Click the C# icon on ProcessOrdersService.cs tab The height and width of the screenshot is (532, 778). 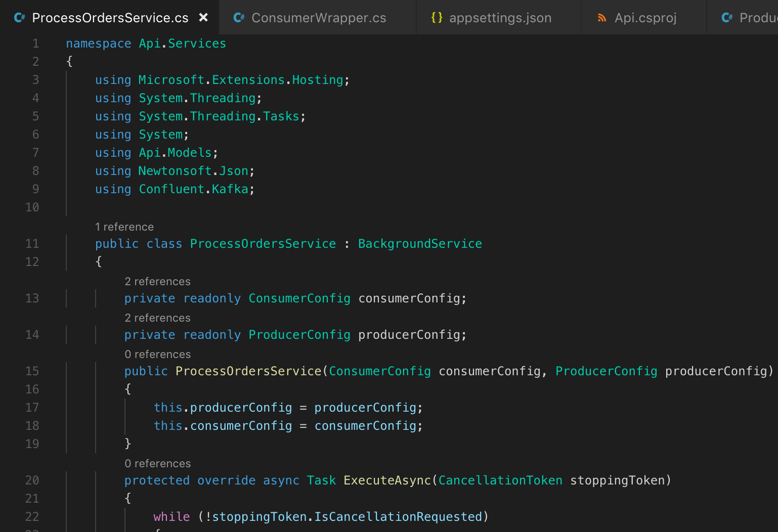(20, 18)
